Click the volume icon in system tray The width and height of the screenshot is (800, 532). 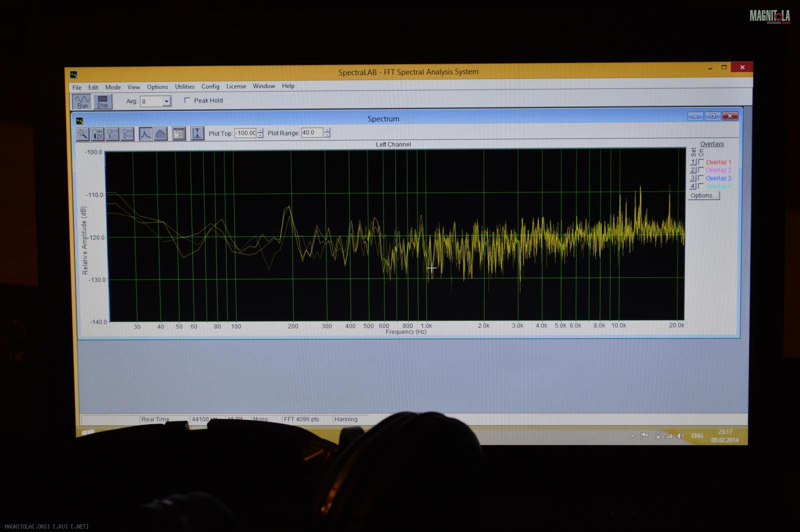pos(680,436)
